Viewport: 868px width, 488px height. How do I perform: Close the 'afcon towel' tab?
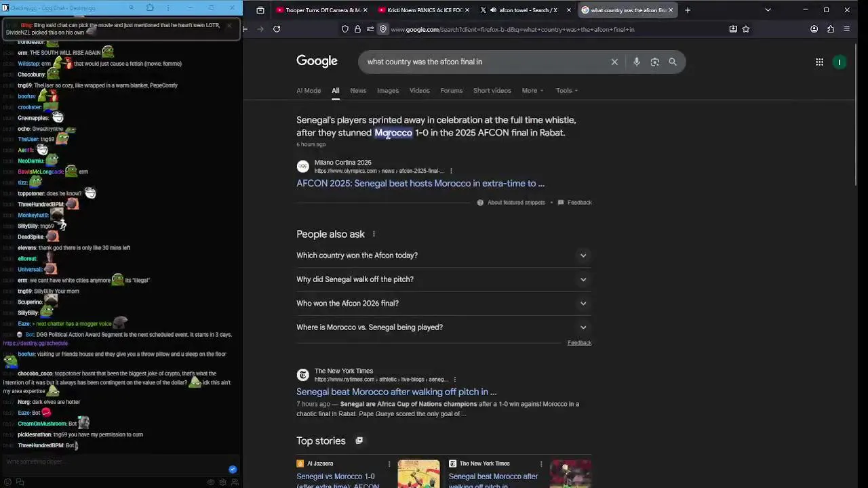568,10
